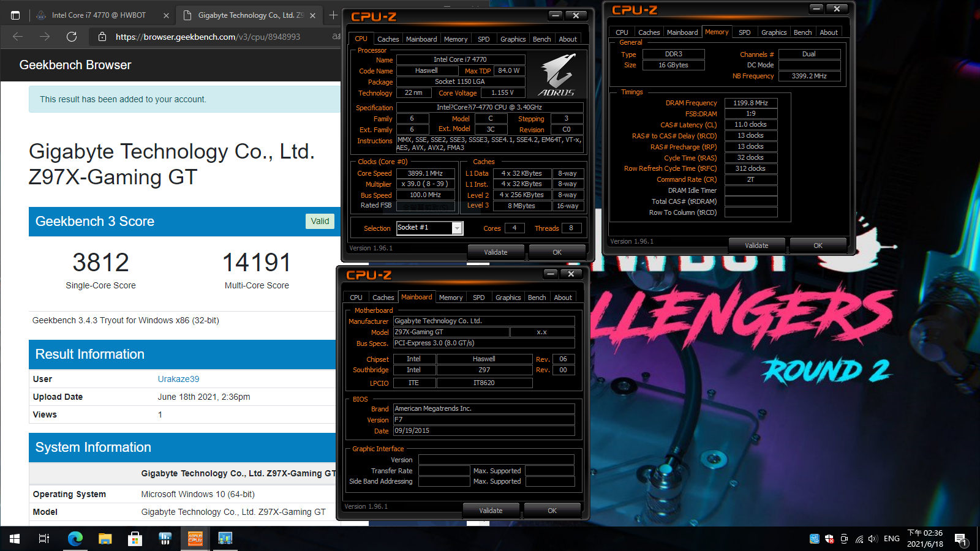The image size is (980, 551).
Task: Minimize the CPU-Z CPU window
Action: [x=555, y=15]
